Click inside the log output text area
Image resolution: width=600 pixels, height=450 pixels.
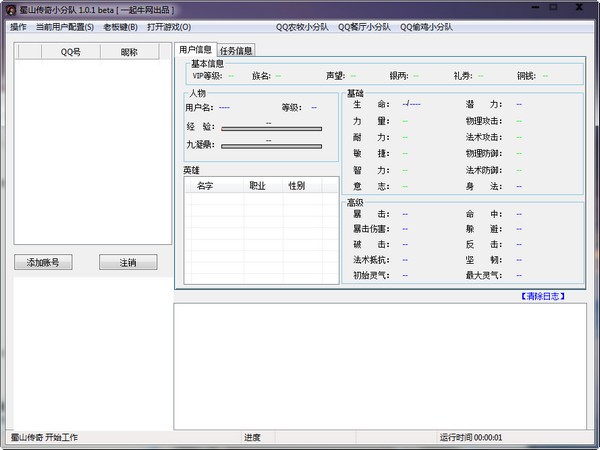point(380,366)
